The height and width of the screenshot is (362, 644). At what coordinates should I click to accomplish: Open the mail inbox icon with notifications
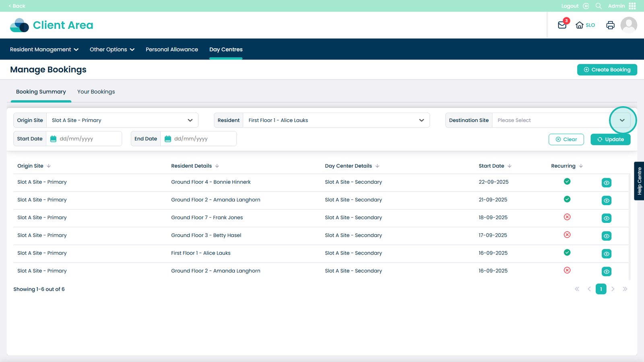coord(562,25)
